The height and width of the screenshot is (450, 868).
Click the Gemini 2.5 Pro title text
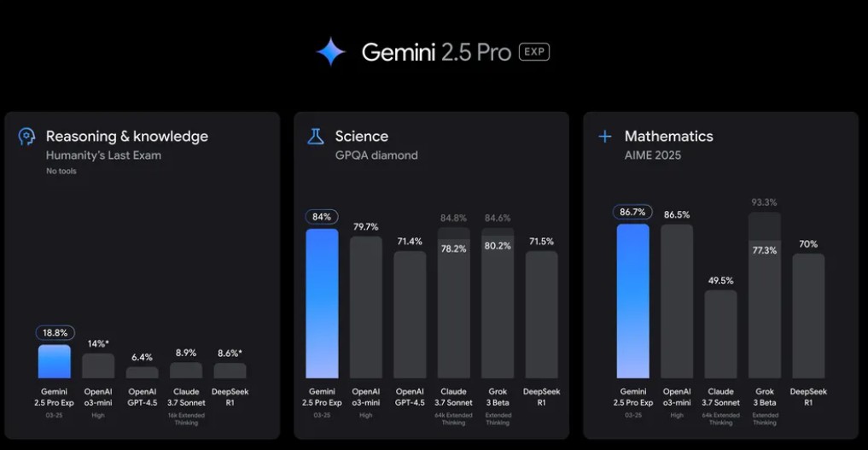coord(436,52)
